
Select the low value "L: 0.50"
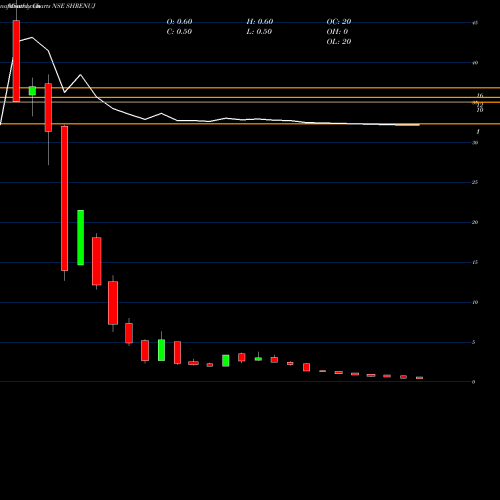tap(259, 32)
